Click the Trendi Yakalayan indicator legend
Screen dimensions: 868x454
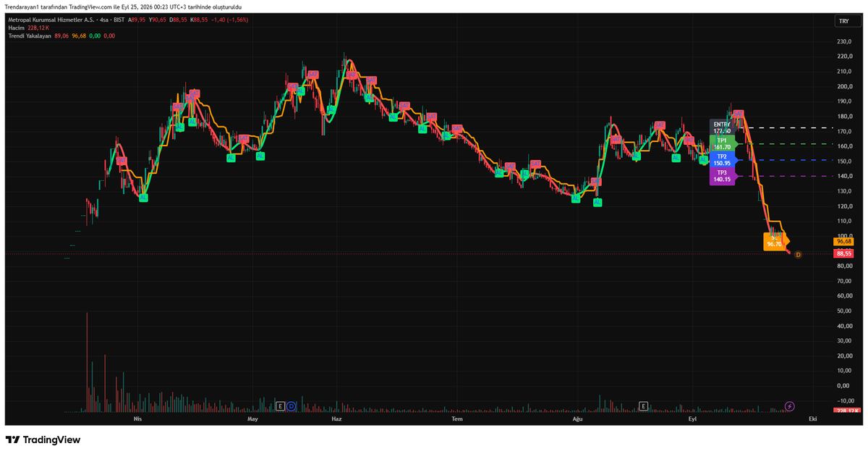click(30, 35)
